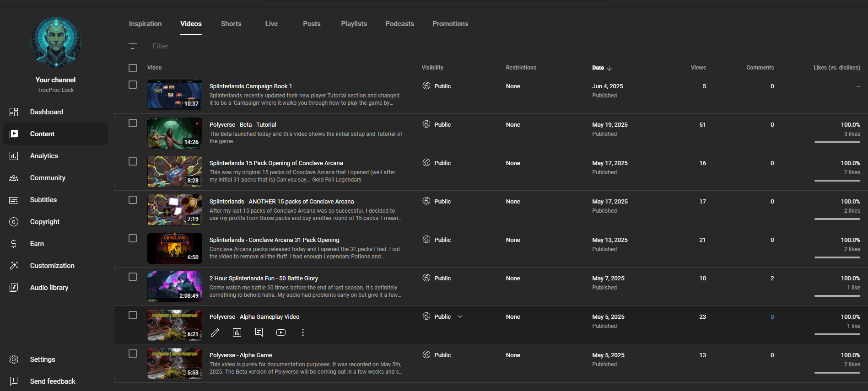Viewport: 868px width, 391px height.
Task: Open analytics icon for Polyverse Alpha Gameplay Video
Action: (x=237, y=332)
